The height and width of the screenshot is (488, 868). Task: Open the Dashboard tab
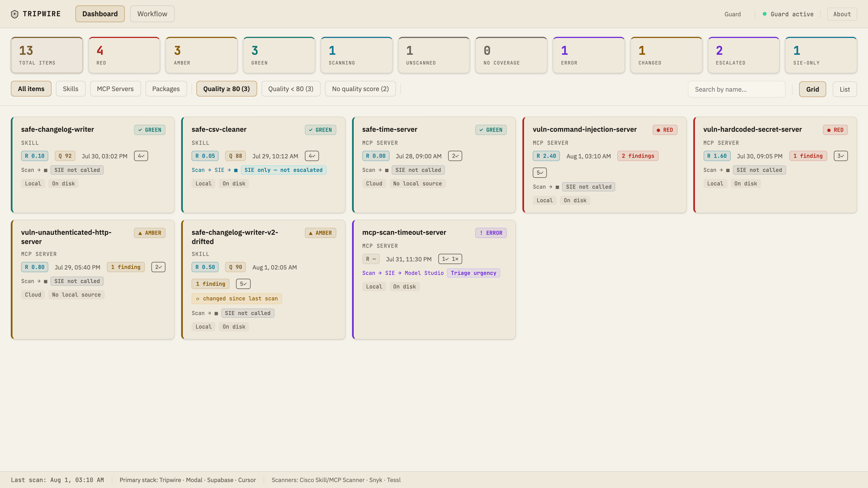100,14
